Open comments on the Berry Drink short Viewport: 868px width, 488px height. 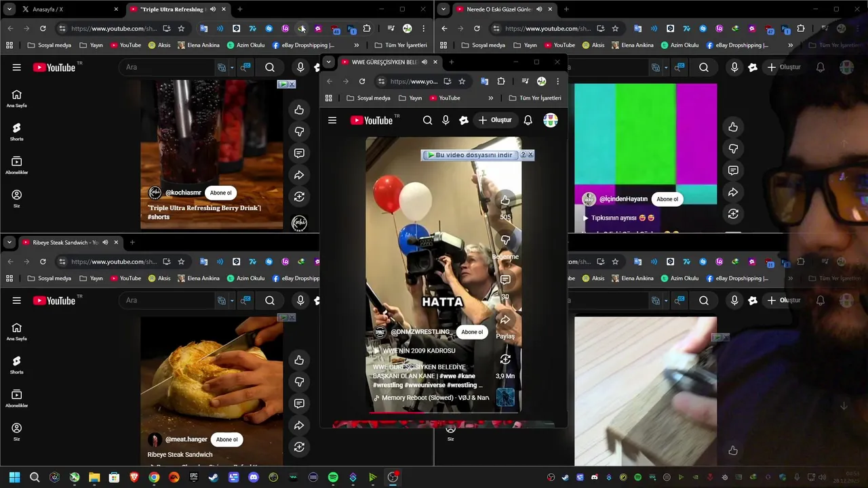[299, 153]
